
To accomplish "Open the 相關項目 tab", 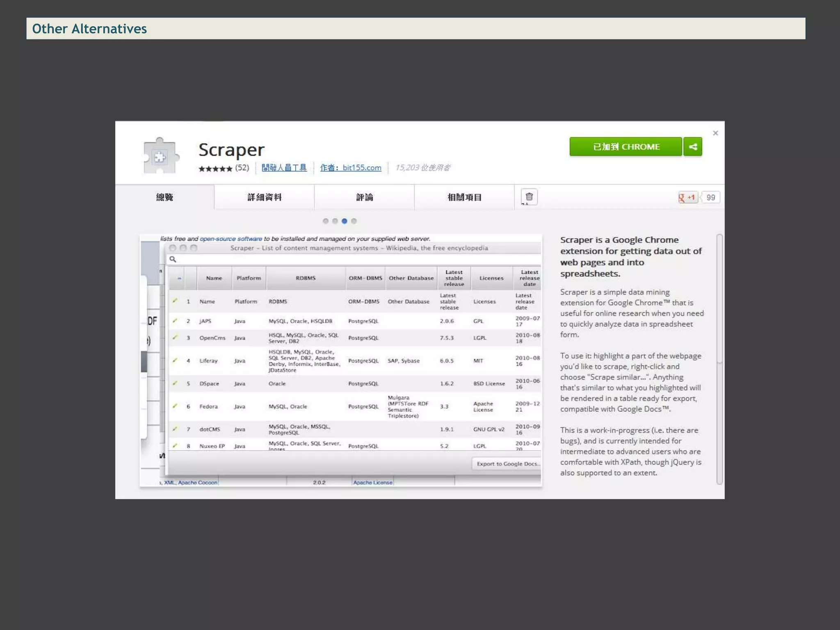I will [x=464, y=197].
